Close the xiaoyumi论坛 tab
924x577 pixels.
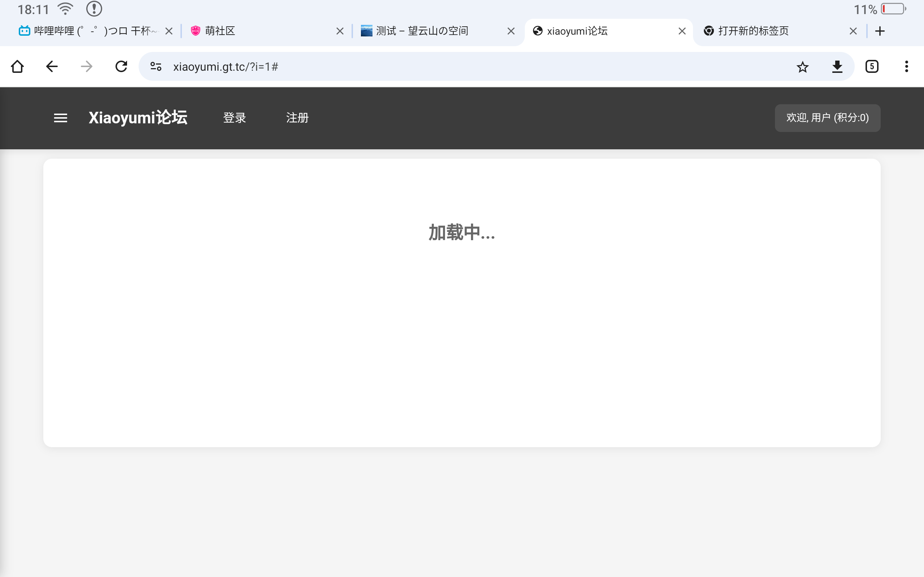point(682,31)
